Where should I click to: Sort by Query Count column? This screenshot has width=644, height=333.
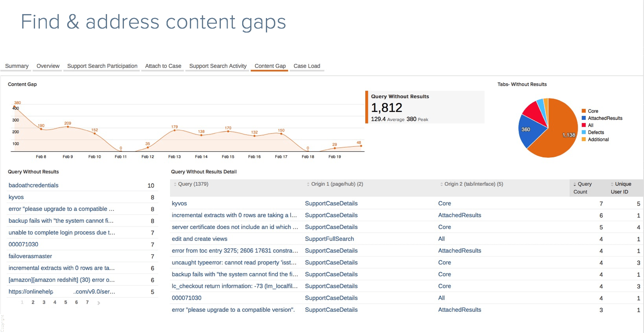574,184
